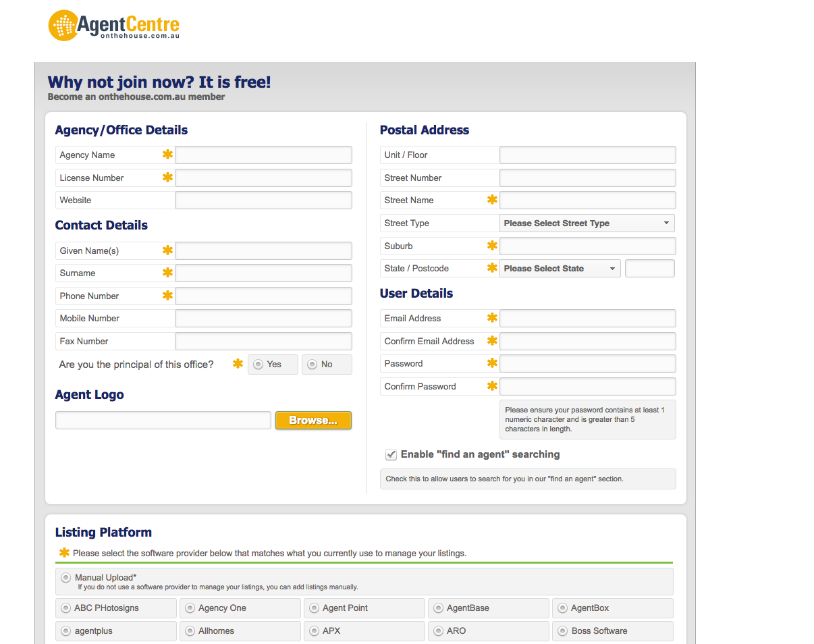Toggle Enable "find an agent" searching checkbox
This screenshot has width=814, height=644.
[391, 455]
